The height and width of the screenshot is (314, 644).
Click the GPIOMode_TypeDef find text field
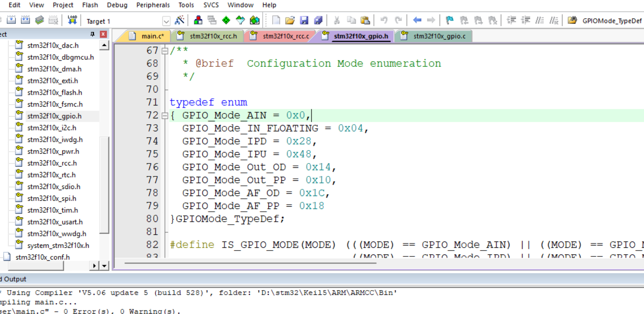(x=612, y=21)
